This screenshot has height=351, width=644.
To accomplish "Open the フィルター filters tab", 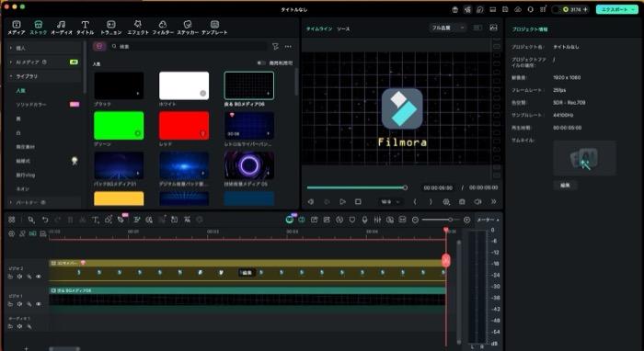I will (163, 28).
